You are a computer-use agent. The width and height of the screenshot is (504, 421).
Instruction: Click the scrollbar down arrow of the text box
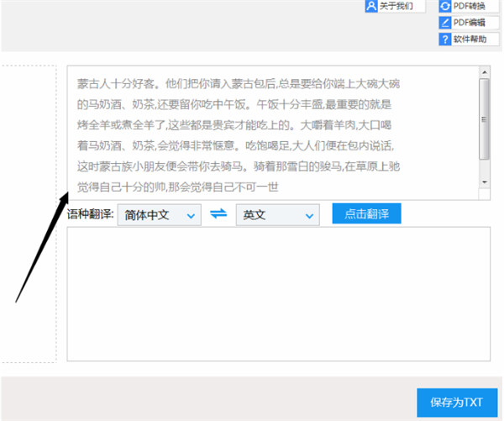[485, 182]
